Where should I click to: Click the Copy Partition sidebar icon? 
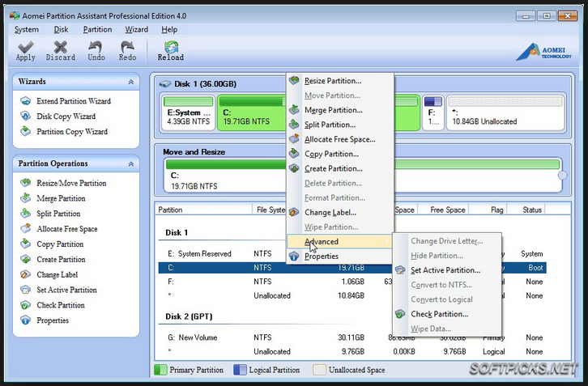tap(25, 244)
